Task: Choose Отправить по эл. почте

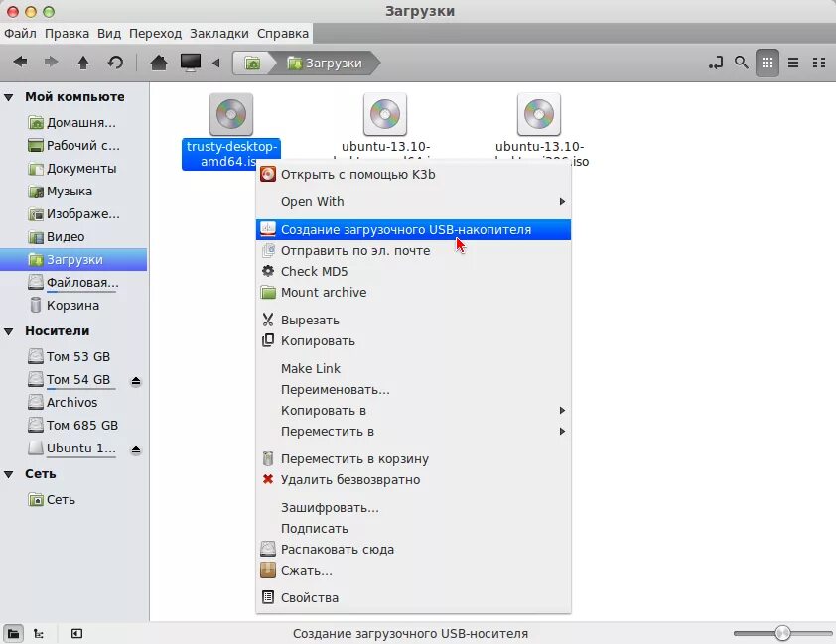Action: [413, 250]
